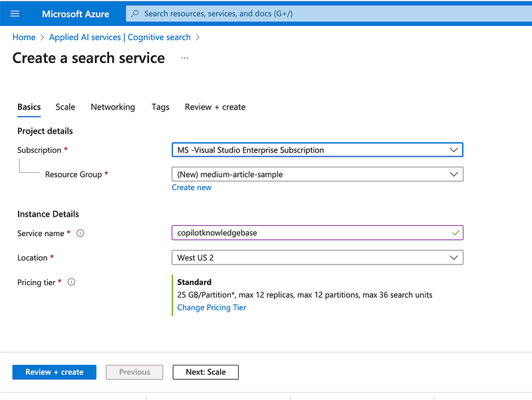The image size is (532, 400).
Task: Edit the Service name field
Action: coord(317,233)
